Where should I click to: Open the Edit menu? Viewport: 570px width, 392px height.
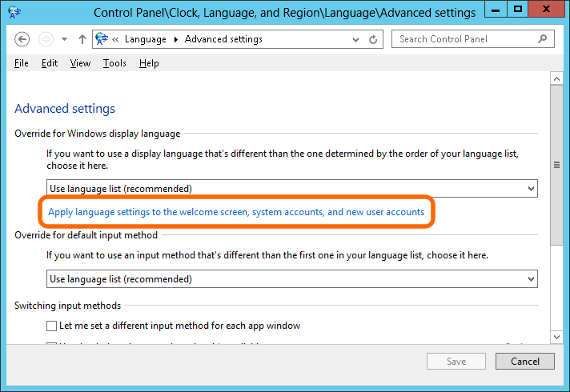point(50,63)
